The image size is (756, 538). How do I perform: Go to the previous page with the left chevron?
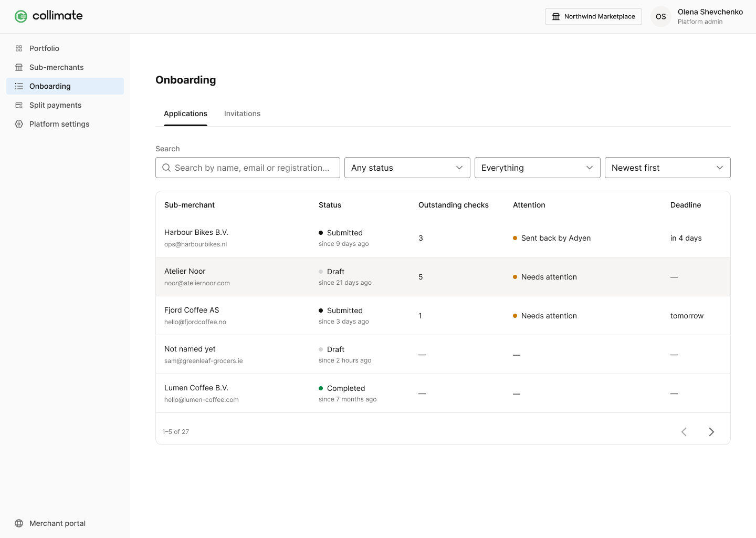tap(684, 432)
